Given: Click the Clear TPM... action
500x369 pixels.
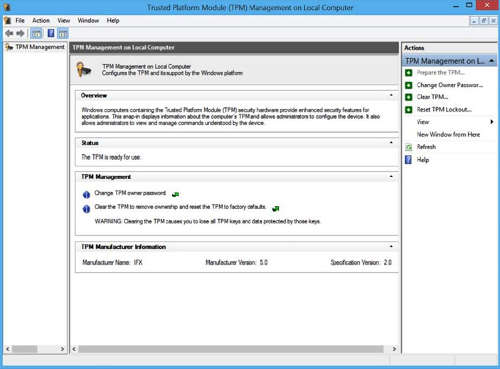Looking at the screenshot, I should pos(432,97).
